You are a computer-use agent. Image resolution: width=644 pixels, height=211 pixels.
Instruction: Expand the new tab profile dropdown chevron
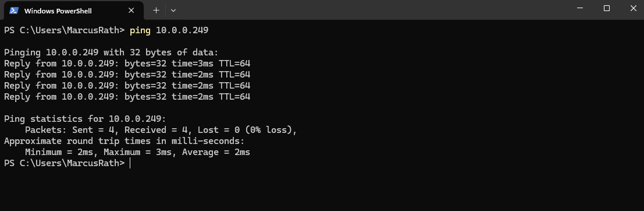point(173,10)
